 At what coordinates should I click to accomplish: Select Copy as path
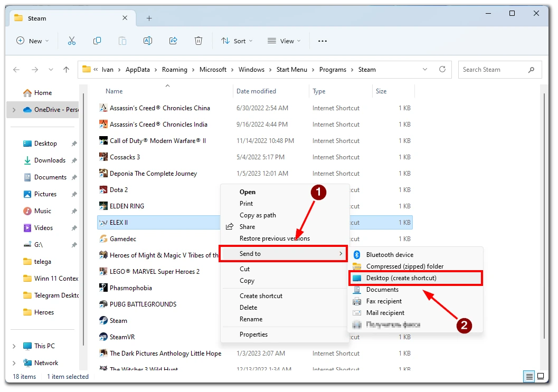coord(258,215)
